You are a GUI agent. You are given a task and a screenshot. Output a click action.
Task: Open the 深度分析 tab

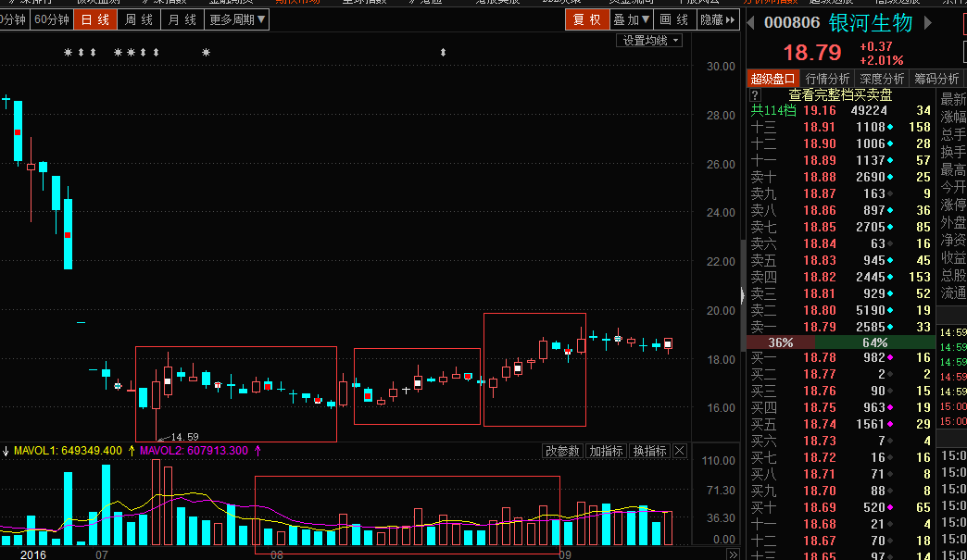point(882,79)
